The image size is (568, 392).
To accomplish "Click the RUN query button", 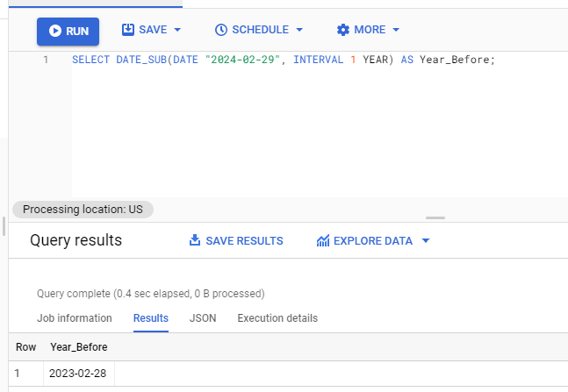I will (68, 31).
